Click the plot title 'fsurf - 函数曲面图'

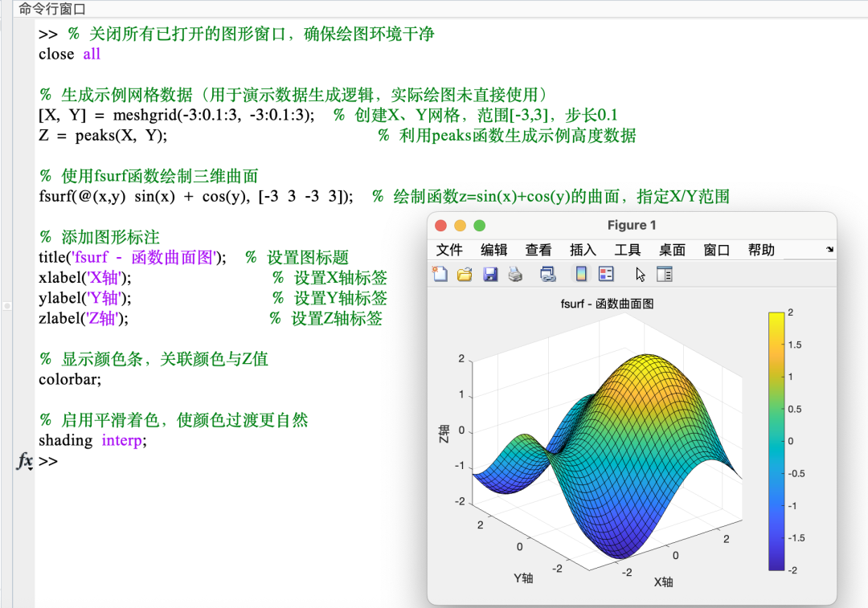(x=607, y=304)
